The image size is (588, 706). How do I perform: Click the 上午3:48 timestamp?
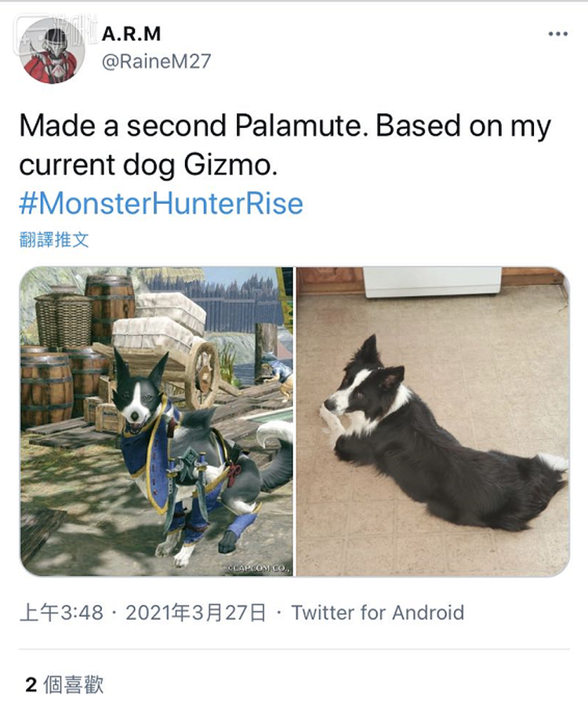click(x=62, y=613)
